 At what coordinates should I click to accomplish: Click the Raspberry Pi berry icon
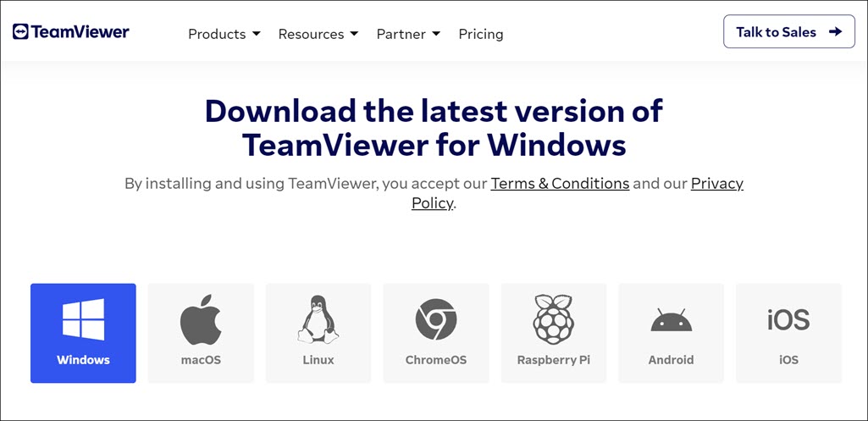coord(553,319)
